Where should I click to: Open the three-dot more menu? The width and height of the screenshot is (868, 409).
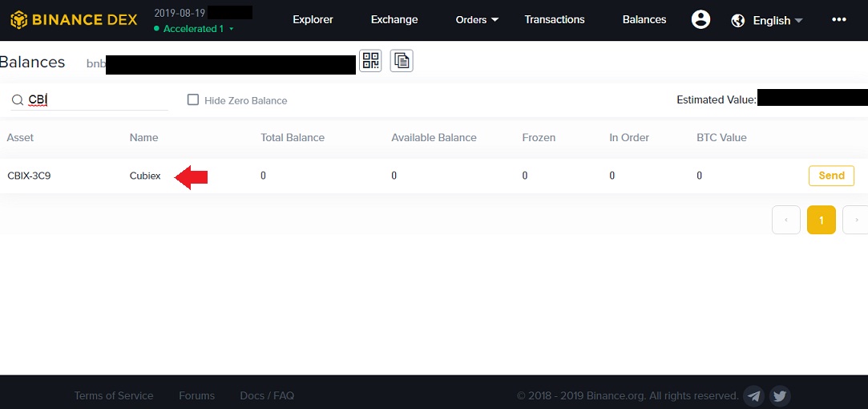[x=838, y=19]
